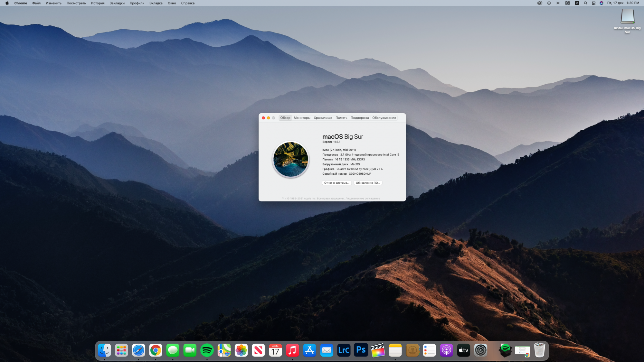Launch Safari from the dock

tap(138, 350)
